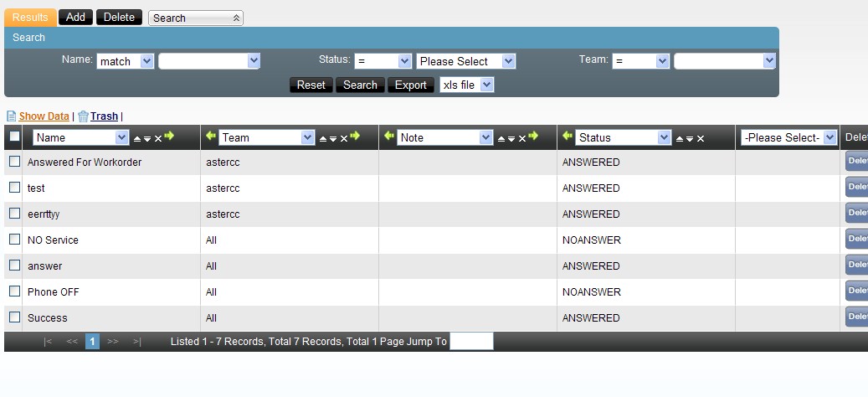The image size is (868, 397).
Task: Move Note column right with green arrow
Action: coord(533,137)
